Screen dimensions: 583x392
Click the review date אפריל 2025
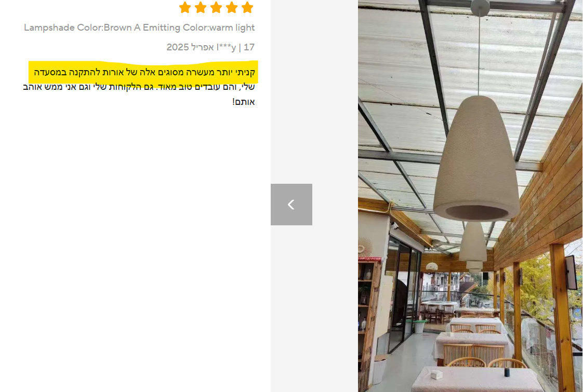[x=190, y=47]
